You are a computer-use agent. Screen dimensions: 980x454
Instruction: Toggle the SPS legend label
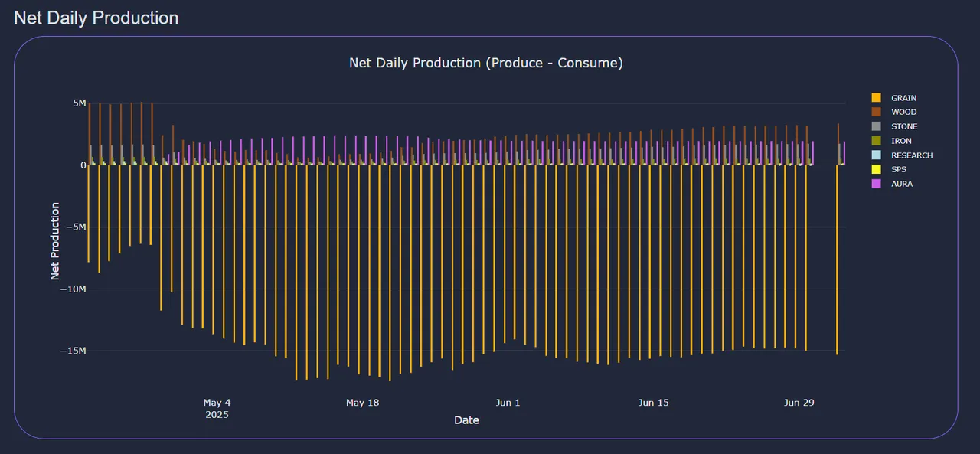pos(899,169)
